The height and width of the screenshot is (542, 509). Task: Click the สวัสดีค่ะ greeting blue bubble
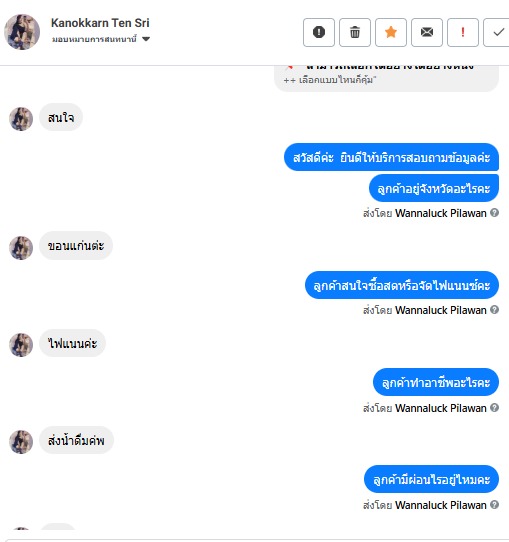click(x=391, y=157)
